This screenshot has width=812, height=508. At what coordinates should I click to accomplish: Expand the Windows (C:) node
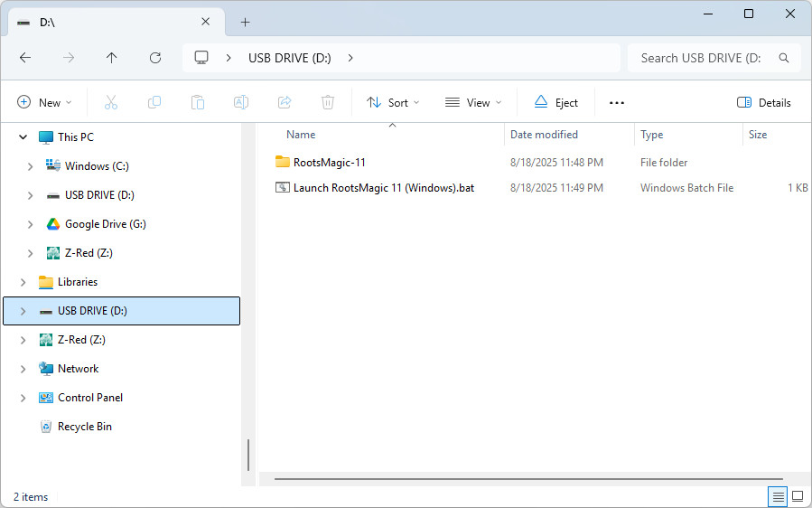tap(30, 166)
